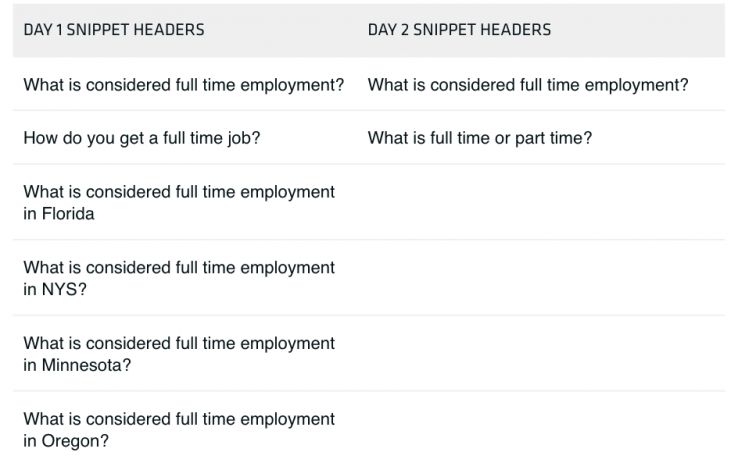Click the word 'NYS?' in the table
Screen dimensions: 738x470
[63, 289]
